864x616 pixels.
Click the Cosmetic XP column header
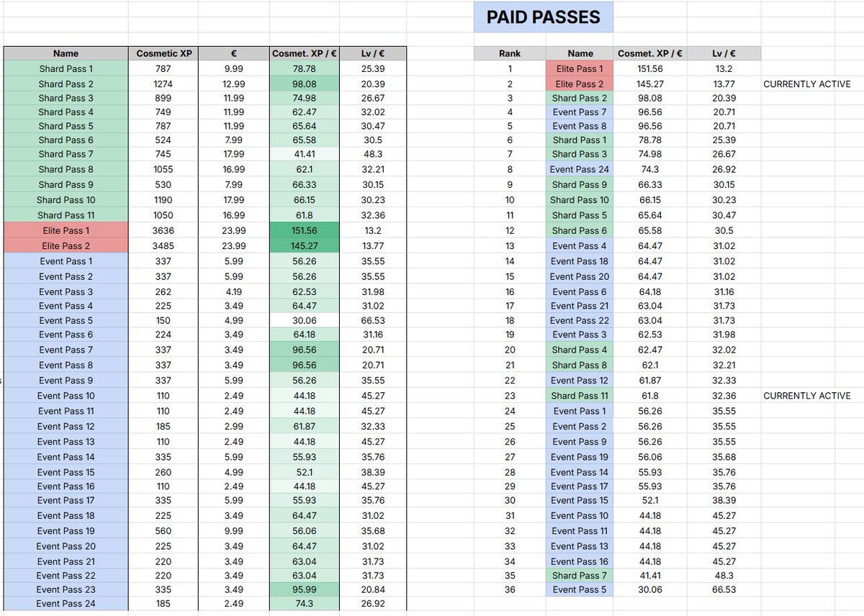coord(163,53)
